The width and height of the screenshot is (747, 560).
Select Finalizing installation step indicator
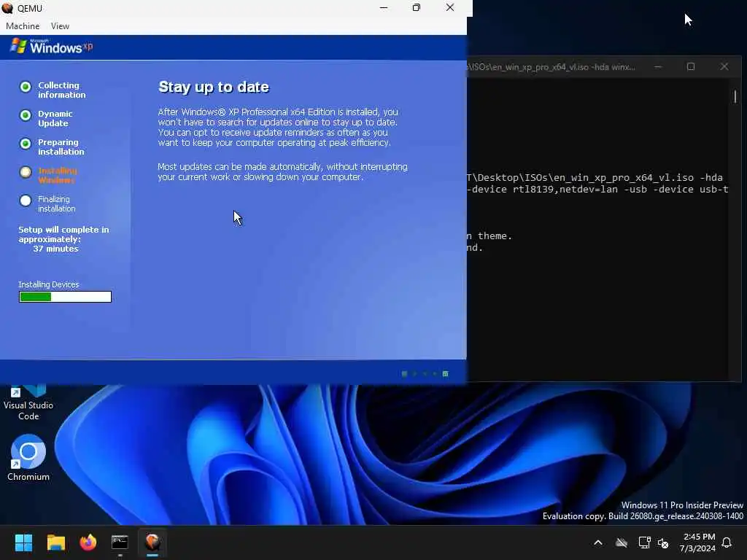tap(26, 201)
